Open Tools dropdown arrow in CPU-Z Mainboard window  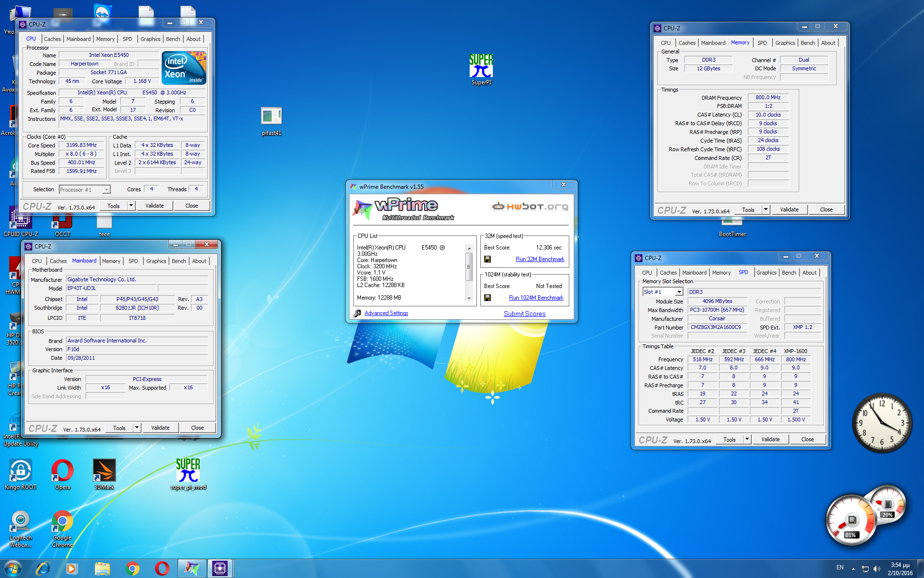coord(137,428)
